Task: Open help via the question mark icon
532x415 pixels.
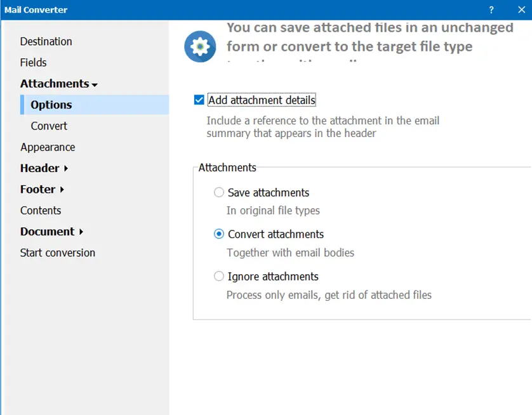Action: click(x=491, y=10)
